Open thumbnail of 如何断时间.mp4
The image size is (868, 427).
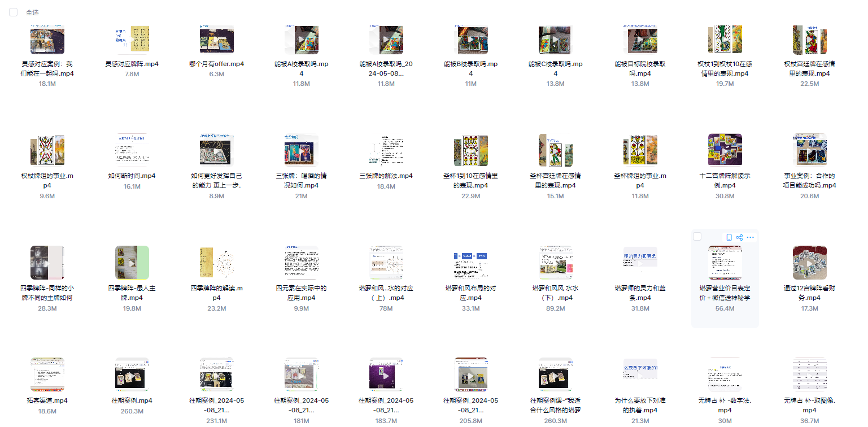click(x=132, y=150)
